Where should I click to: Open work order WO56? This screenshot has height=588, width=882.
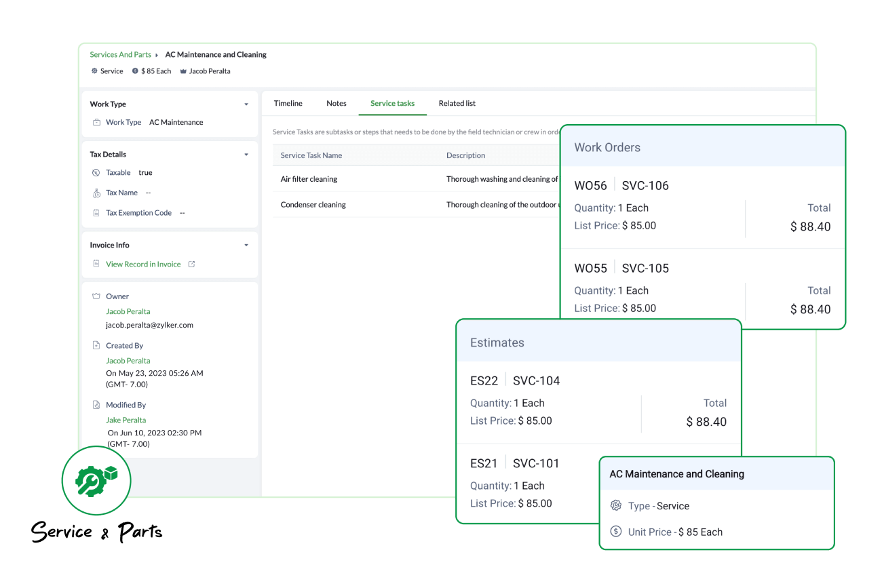(x=590, y=185)
